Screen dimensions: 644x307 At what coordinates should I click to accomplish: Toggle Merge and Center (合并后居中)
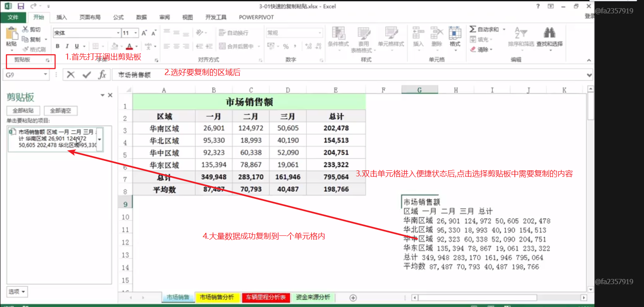click(x=236, y=47)
